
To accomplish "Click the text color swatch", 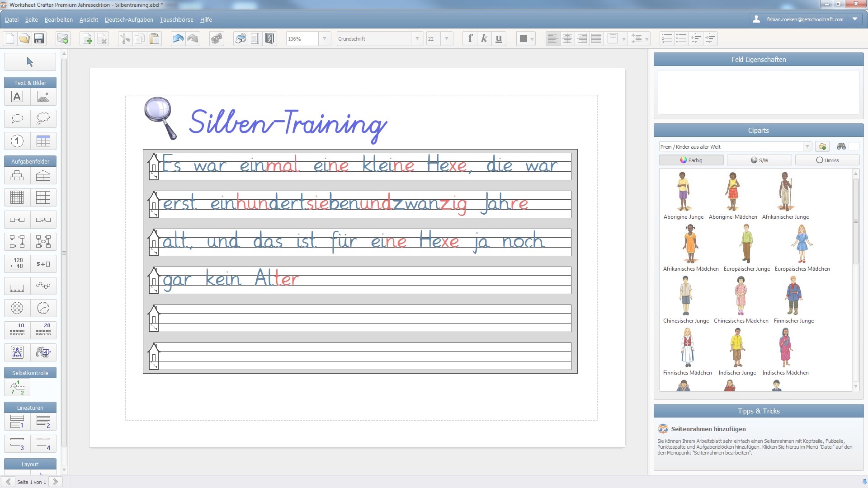I will (523, 39).
